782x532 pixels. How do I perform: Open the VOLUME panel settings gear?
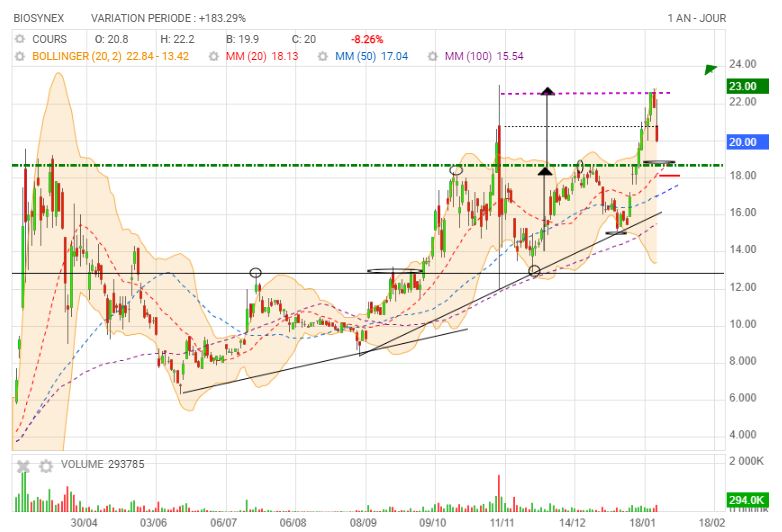pyautogui.click(x=46, y=466)
